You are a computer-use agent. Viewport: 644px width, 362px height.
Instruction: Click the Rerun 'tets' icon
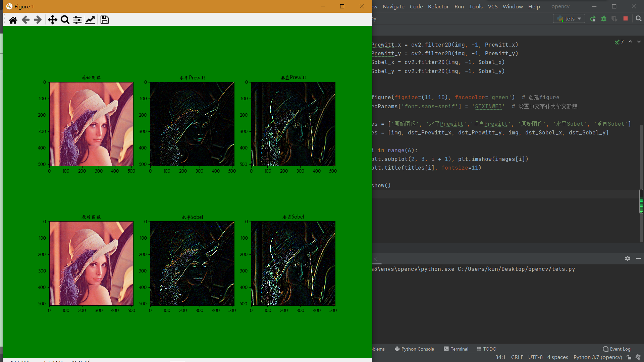click(x=593, y=19)
